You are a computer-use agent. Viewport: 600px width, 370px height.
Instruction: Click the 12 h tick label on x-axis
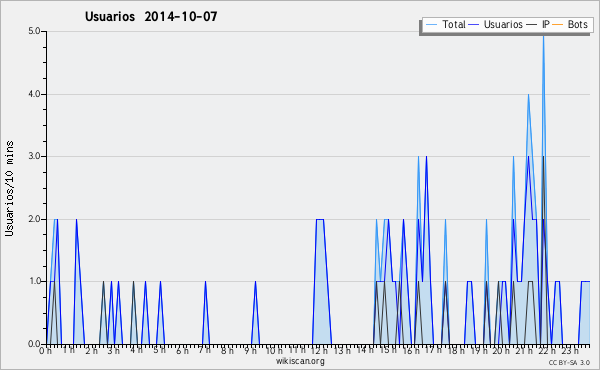pyautogui.click(x=319, y=350)
